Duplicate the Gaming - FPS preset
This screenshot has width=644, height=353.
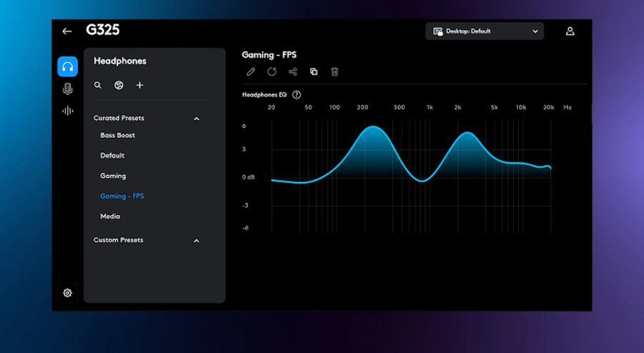coord(314,71)
